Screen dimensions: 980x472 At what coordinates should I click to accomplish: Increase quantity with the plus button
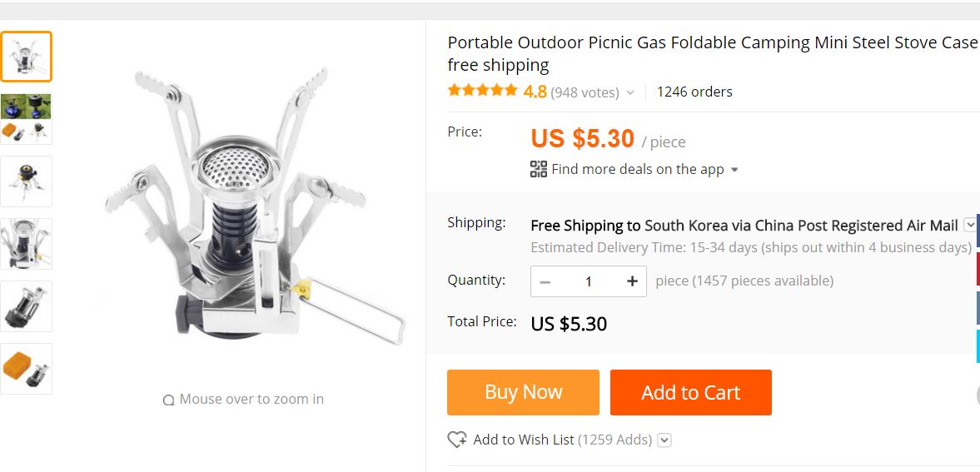(632, 281)
